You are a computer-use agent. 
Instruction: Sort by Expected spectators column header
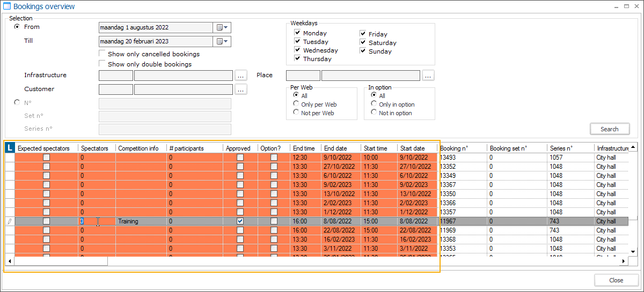pos(47,148)
